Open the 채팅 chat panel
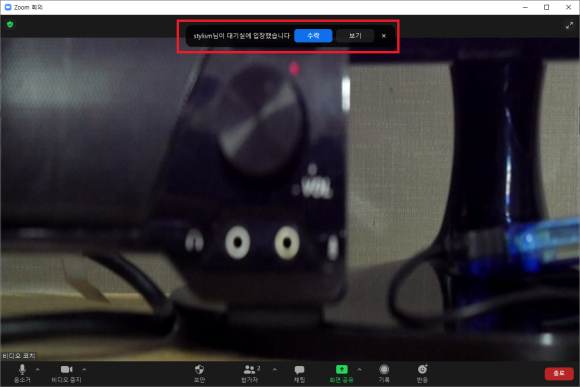 pos(299,373)
